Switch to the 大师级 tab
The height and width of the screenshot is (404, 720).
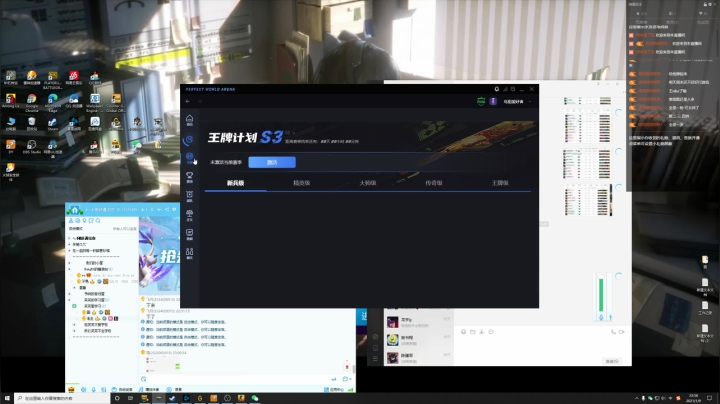[368, 183]
